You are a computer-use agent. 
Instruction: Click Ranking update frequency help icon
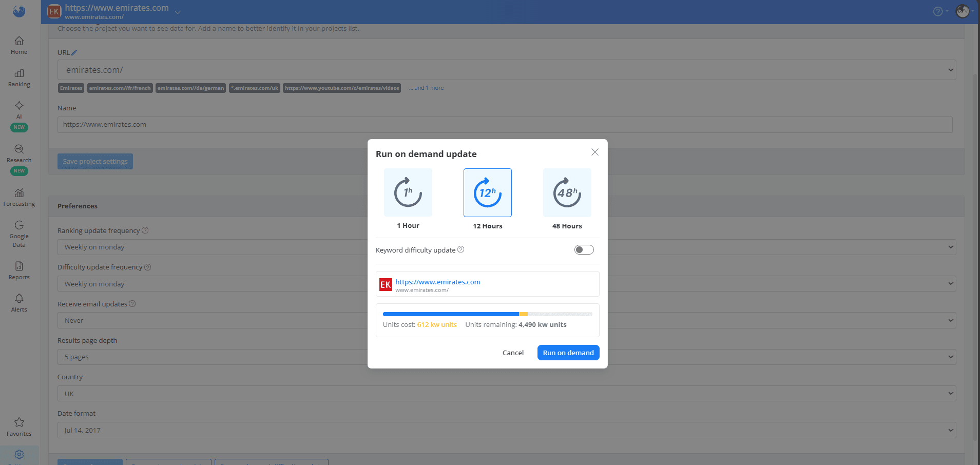point(145,230)
